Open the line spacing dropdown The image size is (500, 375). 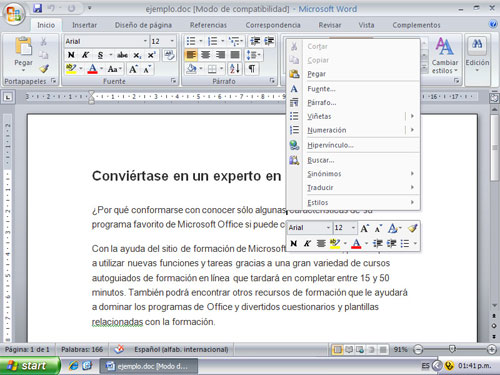pyautogui.click(x=254, y=55)
